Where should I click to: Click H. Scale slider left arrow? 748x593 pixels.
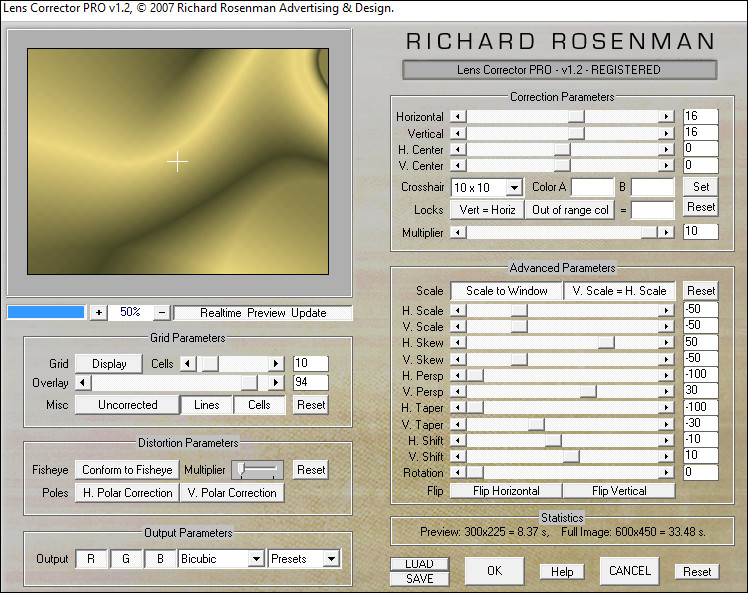tap(458, 311)
